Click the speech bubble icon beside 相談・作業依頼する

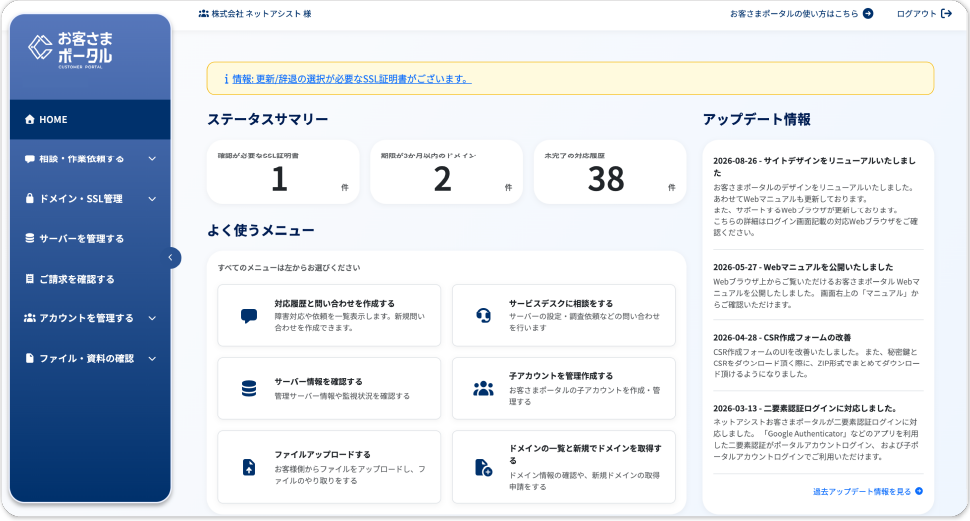click(x=29, y=159)
